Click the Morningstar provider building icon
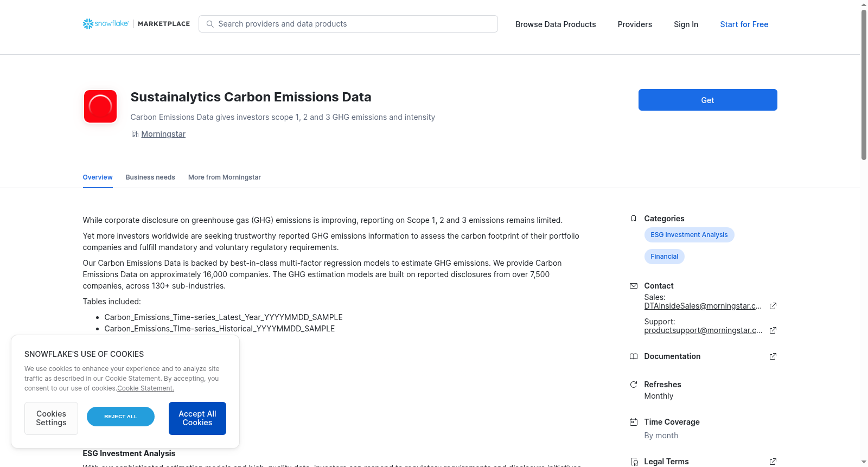868x467 pixels. click(135, 134)
